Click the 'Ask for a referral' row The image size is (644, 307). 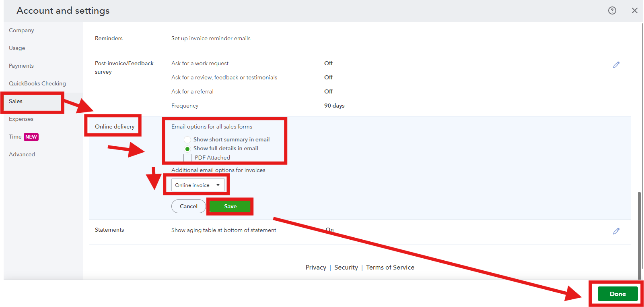pos(192,91)
